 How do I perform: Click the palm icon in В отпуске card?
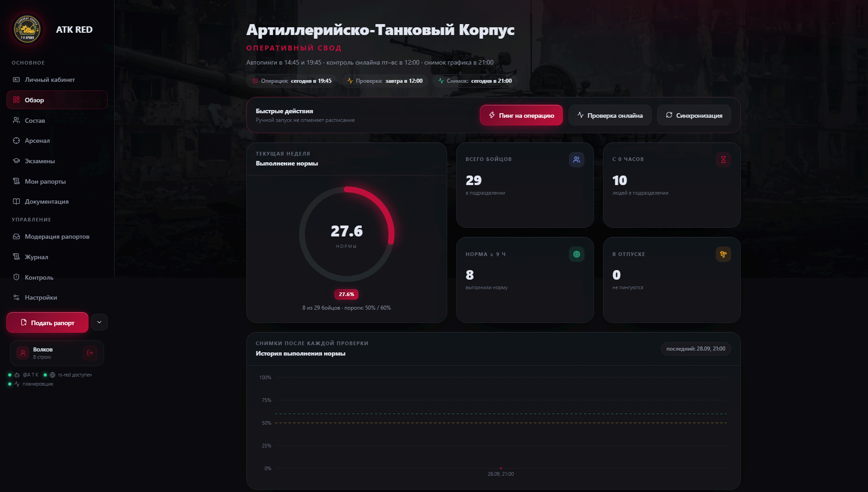pyautogui.click(x=723, y=254)
